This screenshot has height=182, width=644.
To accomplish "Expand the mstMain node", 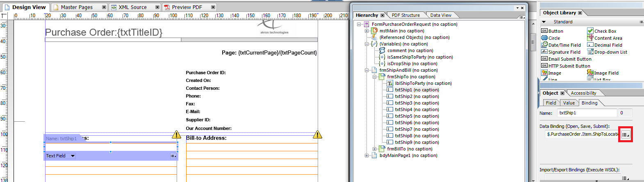I will coord(367,31).
